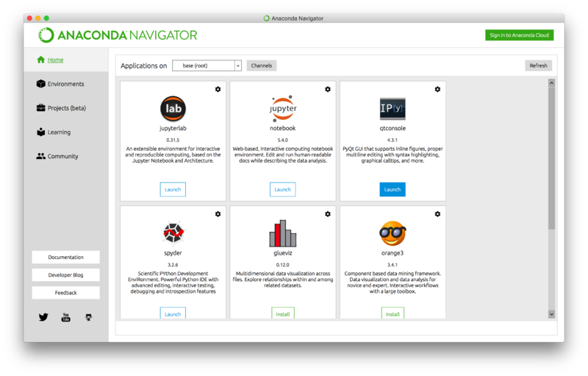Click the glueviz version 0.12.0 text
Image resolution: width=588 pixels, height=376 pixels.
coord(283,265)
